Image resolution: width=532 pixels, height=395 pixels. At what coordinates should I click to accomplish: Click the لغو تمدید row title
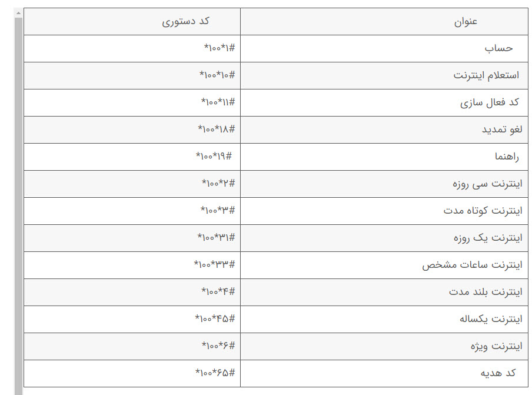(x=501, y=130)
